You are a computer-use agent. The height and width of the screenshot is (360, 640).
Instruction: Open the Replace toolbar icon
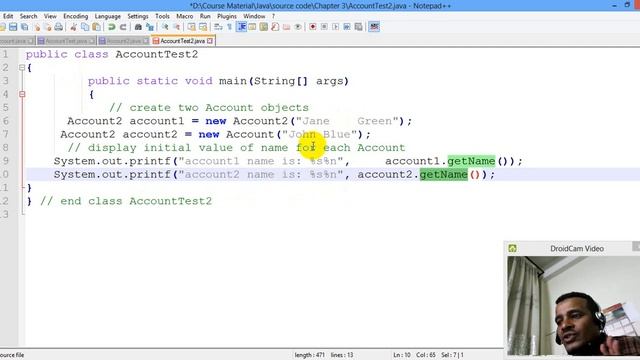click(149, 27)
